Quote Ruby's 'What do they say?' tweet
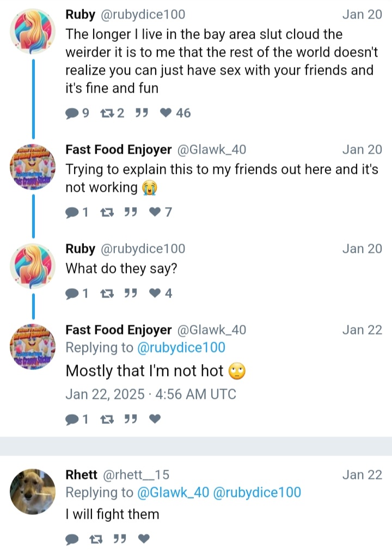Screen dimensions: 392x553 [x=130, y=294]
